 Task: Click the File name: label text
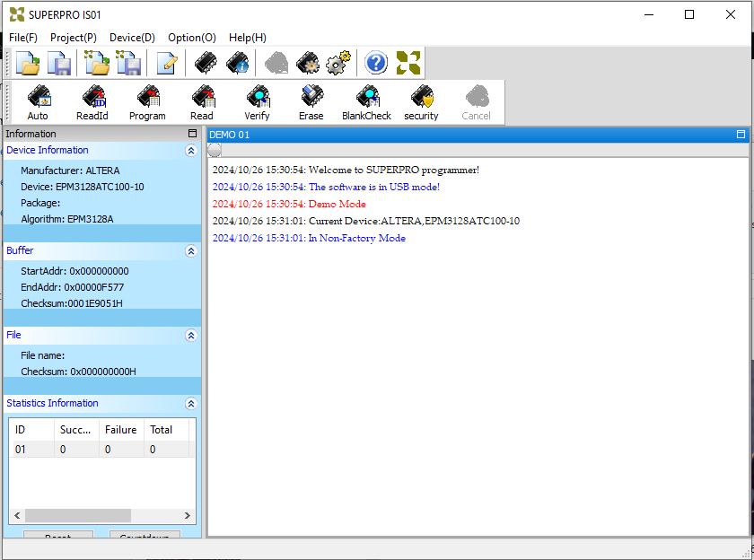[42, 355]
